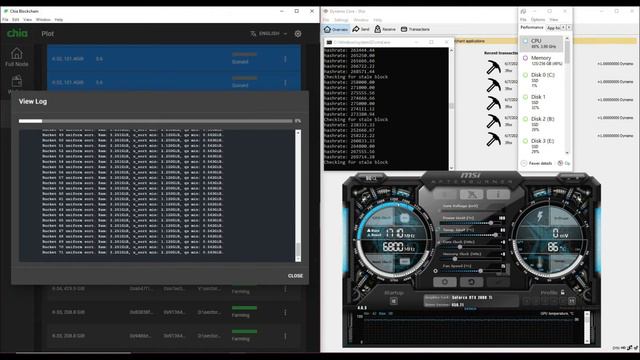Click Afterburner reset button
640x360 pixels.
(x=471, y=282)
